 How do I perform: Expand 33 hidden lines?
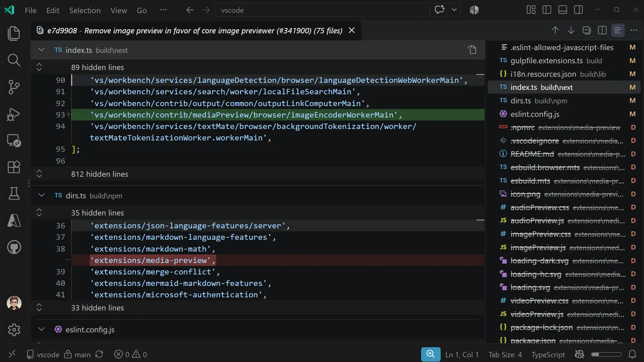click(39, 307)
